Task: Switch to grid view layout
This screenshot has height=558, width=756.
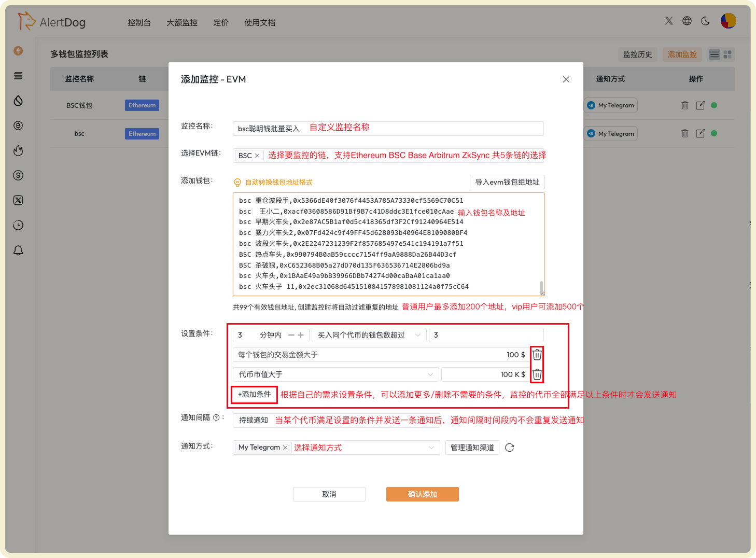Action: [727, 54]
